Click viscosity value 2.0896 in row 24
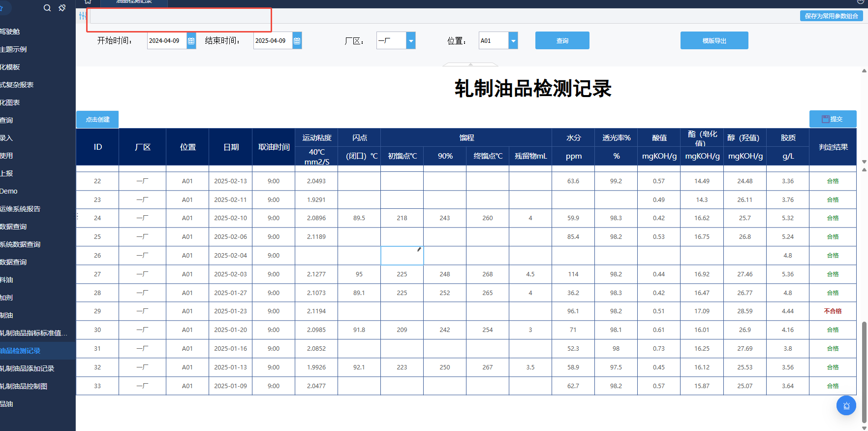The width and height of the screenshot is (868, 431). click(x=316, y=218)
